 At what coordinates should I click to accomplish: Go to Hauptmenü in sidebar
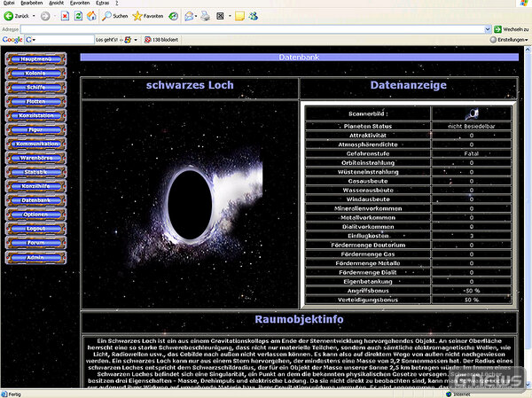(x=36, y=59)
